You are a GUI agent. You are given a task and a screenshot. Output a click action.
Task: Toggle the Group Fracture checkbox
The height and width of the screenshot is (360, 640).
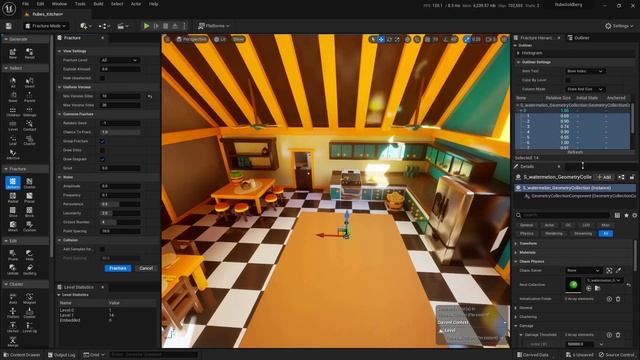pyautogui.click(x=102, y=141)
